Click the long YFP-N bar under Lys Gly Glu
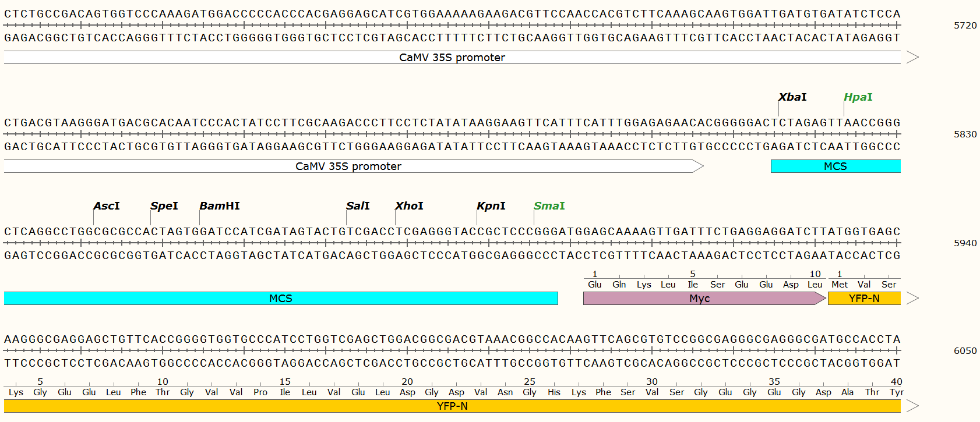The height and width of the screenshot is (422, 980). click(x=452, y=406)
